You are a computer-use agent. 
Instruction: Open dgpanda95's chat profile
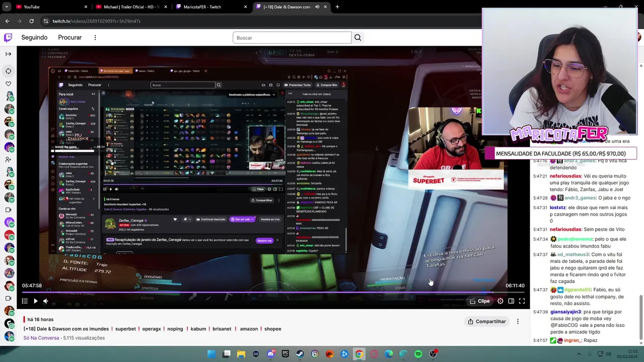click(578, 290)
